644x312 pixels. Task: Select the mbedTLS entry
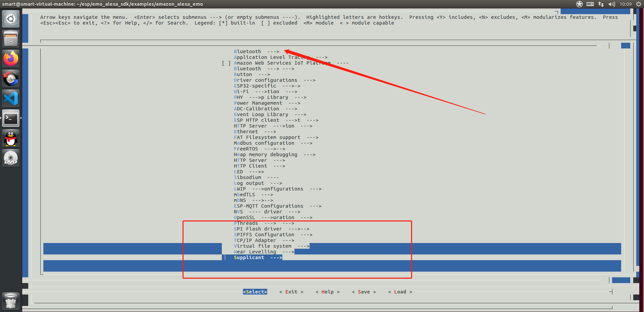(x=253, y=195)
